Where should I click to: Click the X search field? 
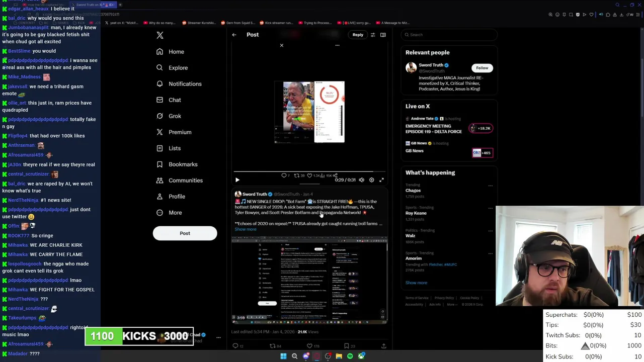tap(449, 35)
